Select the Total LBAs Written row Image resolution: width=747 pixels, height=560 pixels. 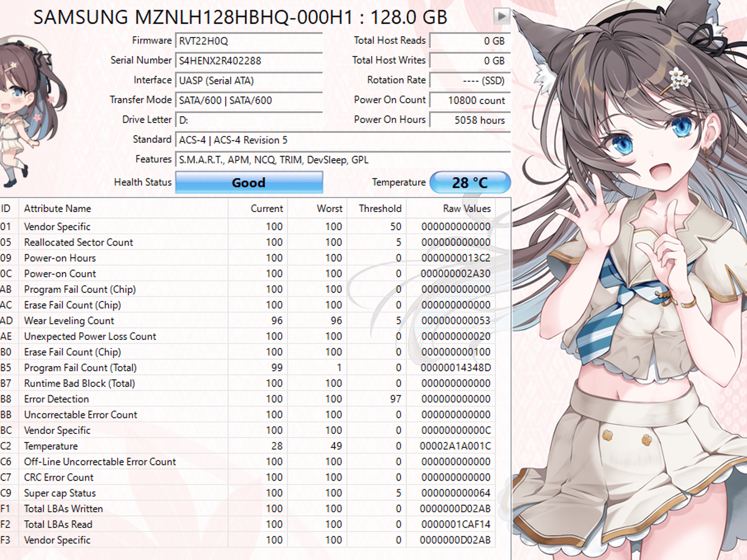click(x=247, y=509)
